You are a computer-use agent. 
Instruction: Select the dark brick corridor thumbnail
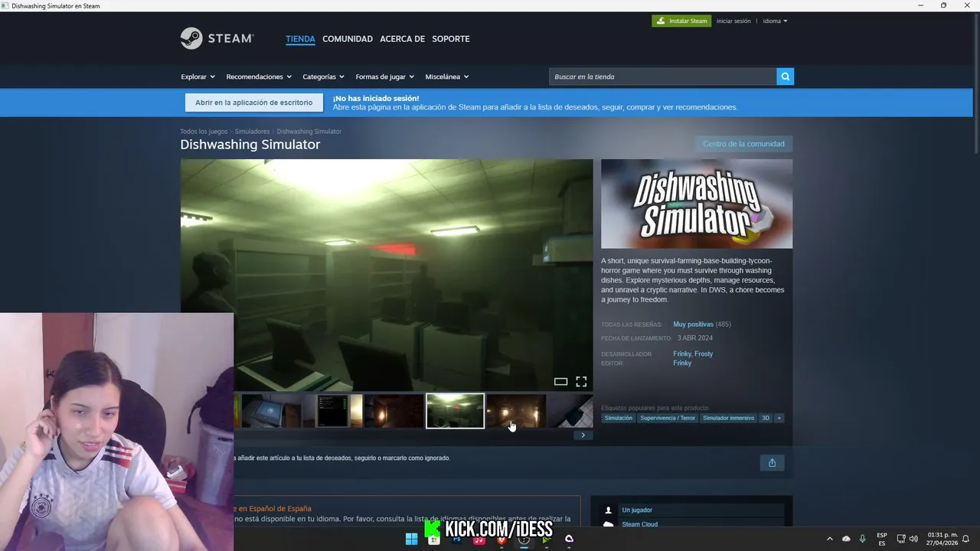pos(394,411)
